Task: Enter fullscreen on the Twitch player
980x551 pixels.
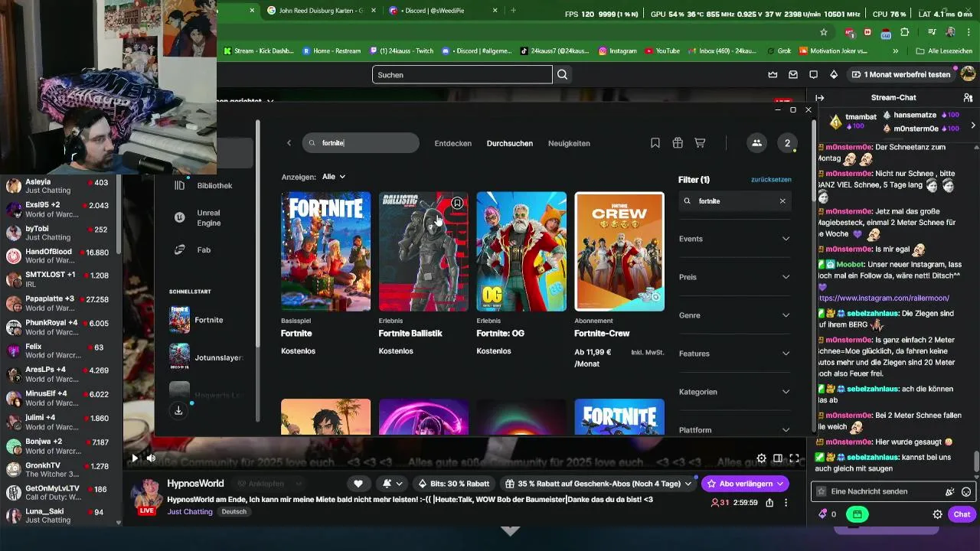Action: tap(795, 458)
